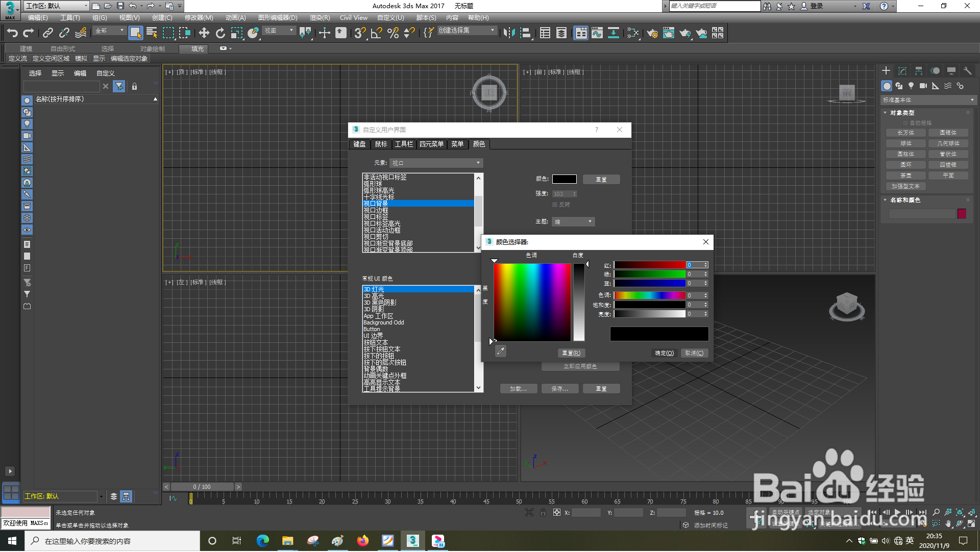Screen dimensions: 980x552
Task: Open the Material Editor from the toolbar
Action: click(669, 33)
